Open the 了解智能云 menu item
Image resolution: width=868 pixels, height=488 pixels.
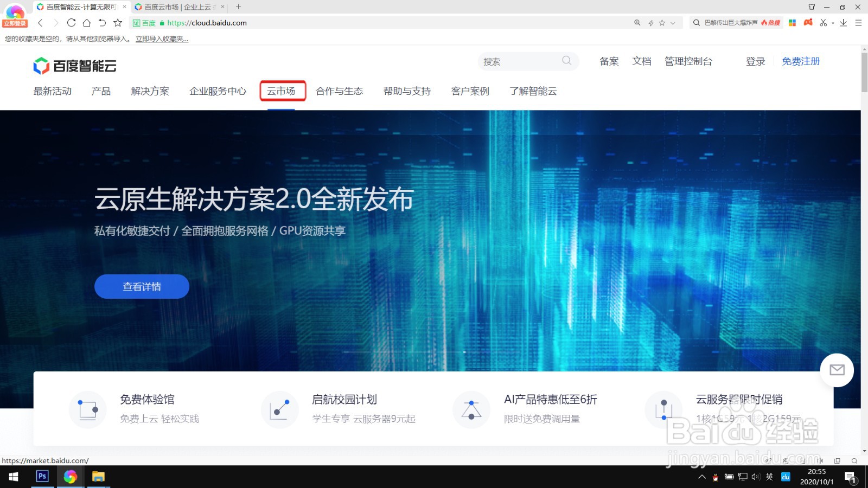[533, 91]
